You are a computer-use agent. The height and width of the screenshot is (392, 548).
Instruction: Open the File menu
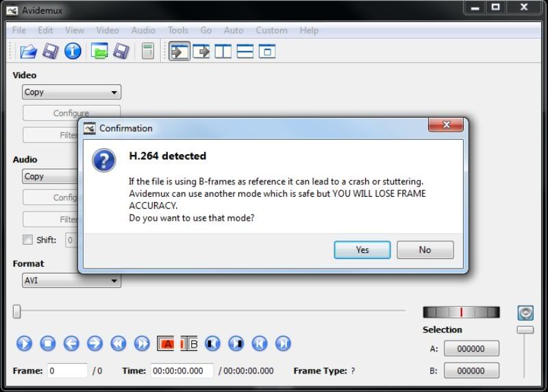(x=19, y=30)
